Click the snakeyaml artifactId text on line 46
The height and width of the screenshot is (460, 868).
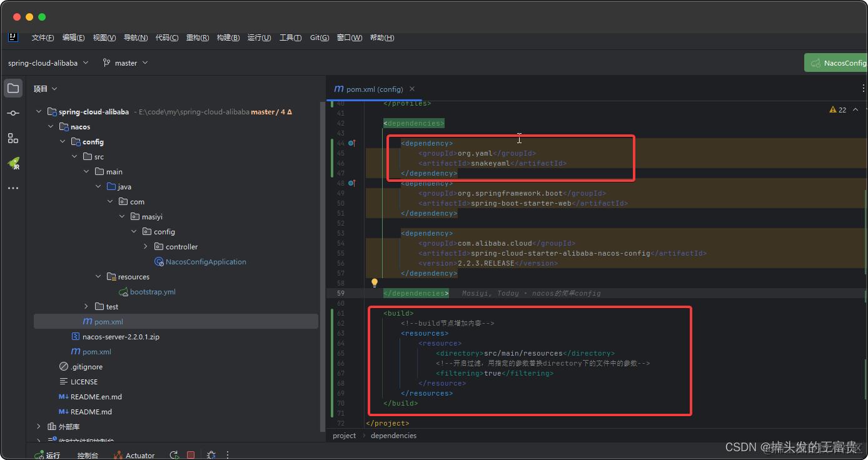tap(490, 163)
